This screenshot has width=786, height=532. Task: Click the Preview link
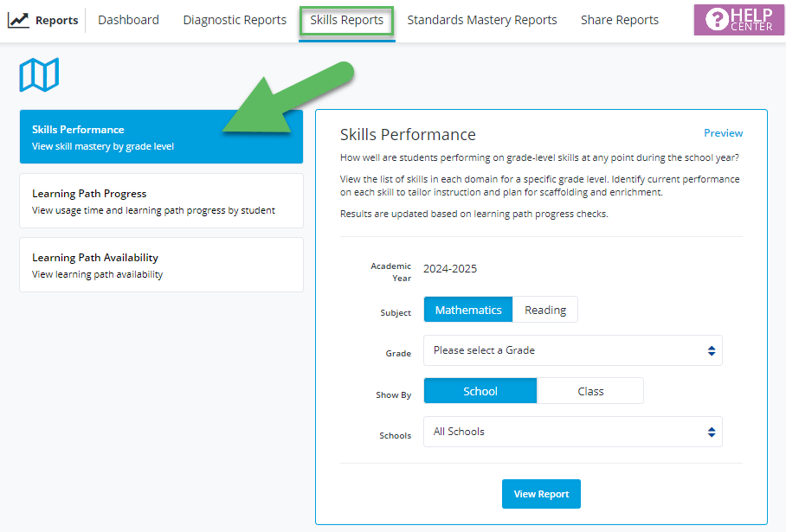(723, 133)
